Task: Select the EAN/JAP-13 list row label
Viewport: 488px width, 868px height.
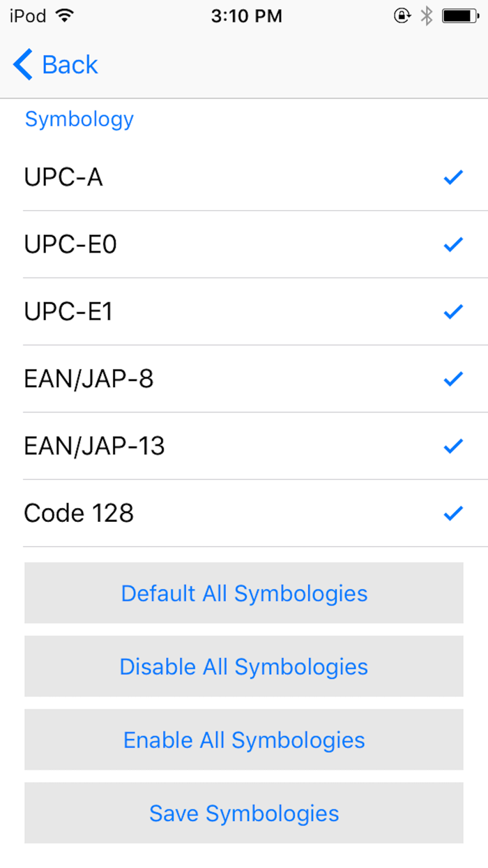Action: point(94,446)
